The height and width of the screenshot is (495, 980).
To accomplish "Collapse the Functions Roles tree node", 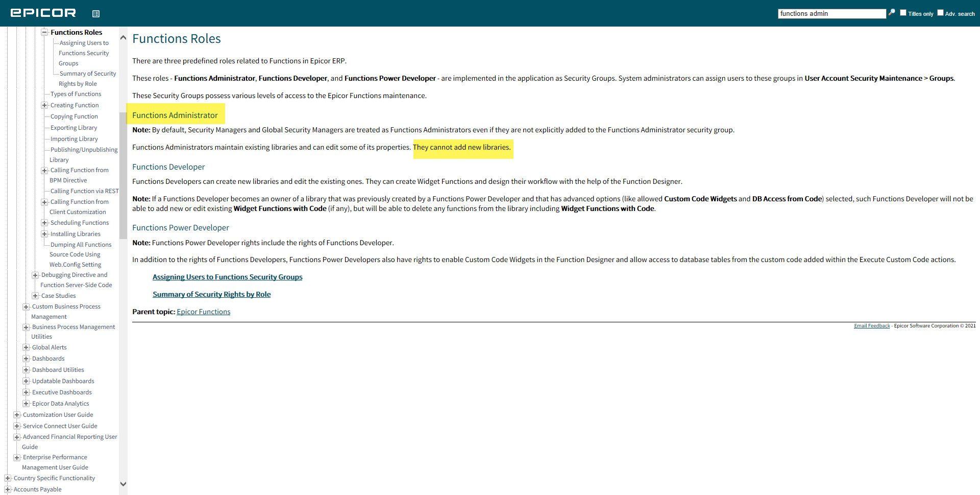I will [x=44, y=32].
